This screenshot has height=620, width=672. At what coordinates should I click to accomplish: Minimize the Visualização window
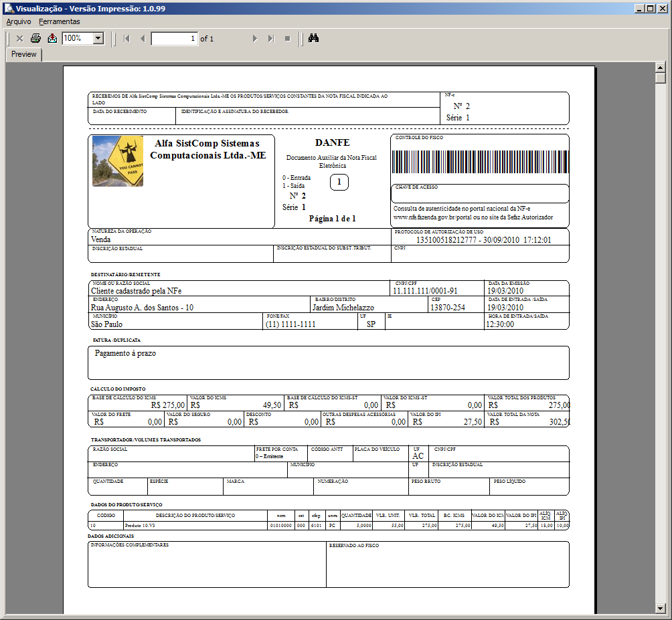(640, 8)
